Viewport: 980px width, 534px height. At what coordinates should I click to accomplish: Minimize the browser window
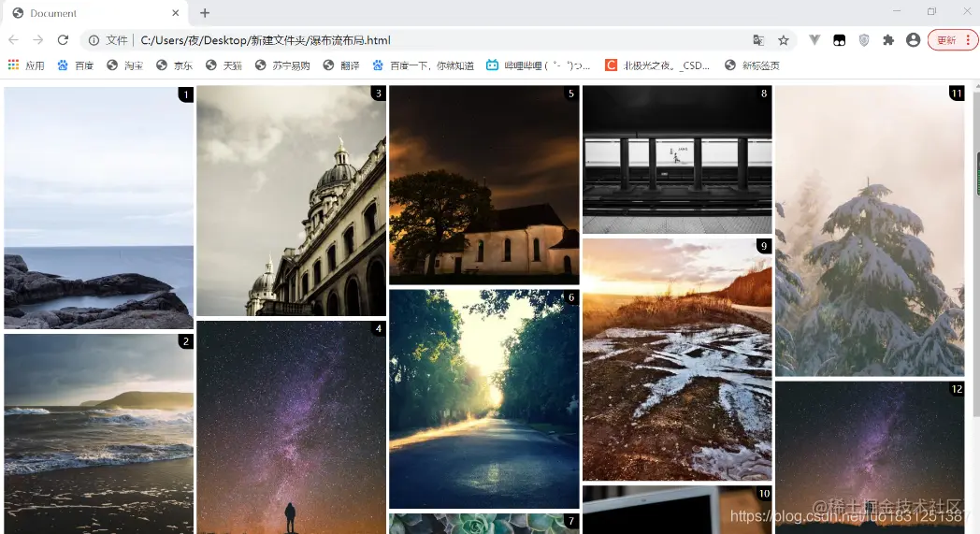[x=897, y=11]
